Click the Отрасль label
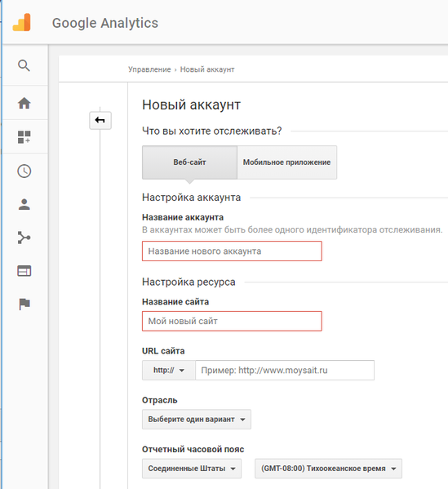The image size is (448, 489). tap(160, 400)
